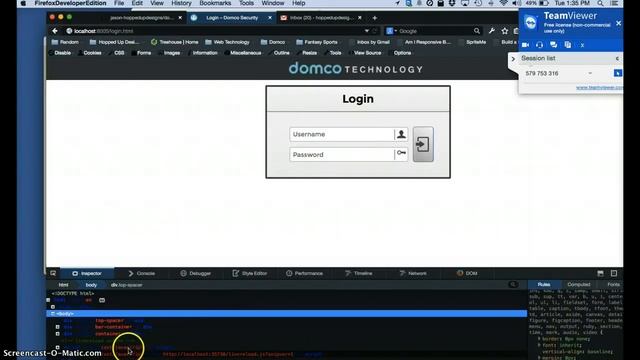640x360 pixels.
Task: Click the devtools dock side toggle icon
Action: (x=600, y=273)
